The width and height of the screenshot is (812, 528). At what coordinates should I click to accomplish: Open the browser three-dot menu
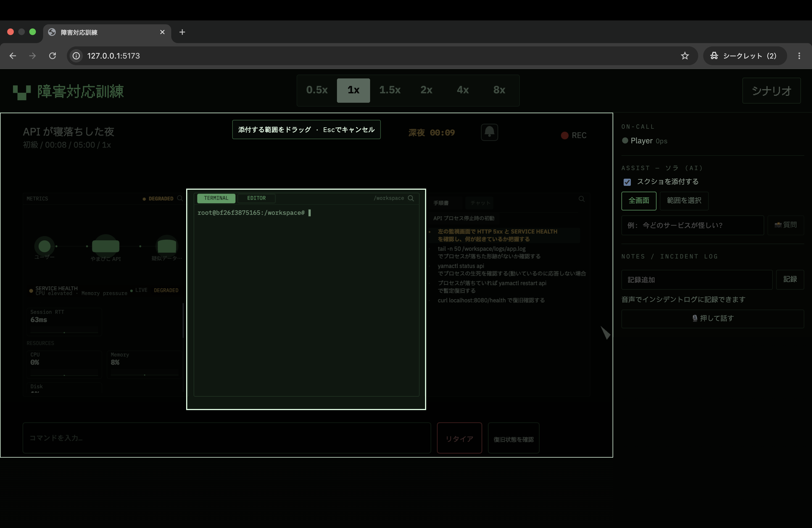click(799, 56)
